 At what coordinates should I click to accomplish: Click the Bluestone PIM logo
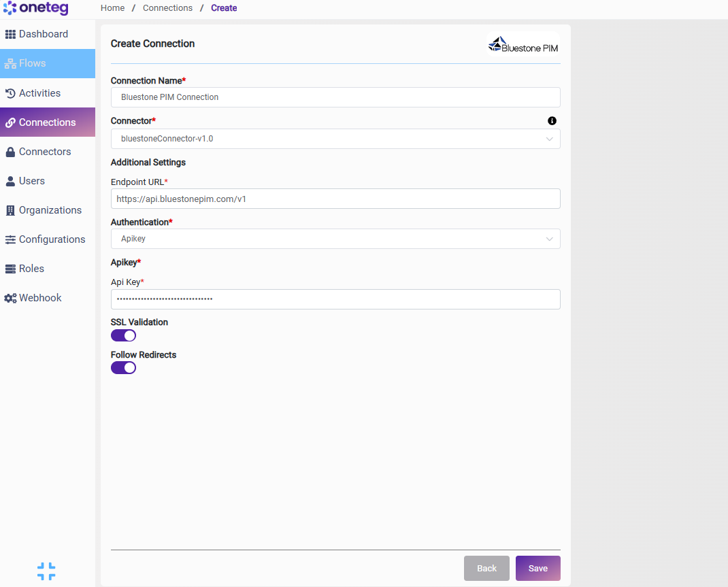[523, 44]
